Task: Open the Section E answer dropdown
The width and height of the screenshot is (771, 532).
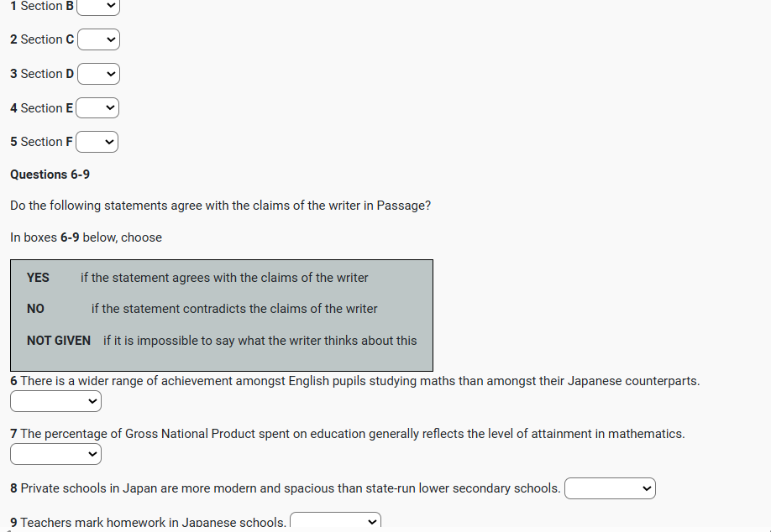Action: [x=97, y=108]
